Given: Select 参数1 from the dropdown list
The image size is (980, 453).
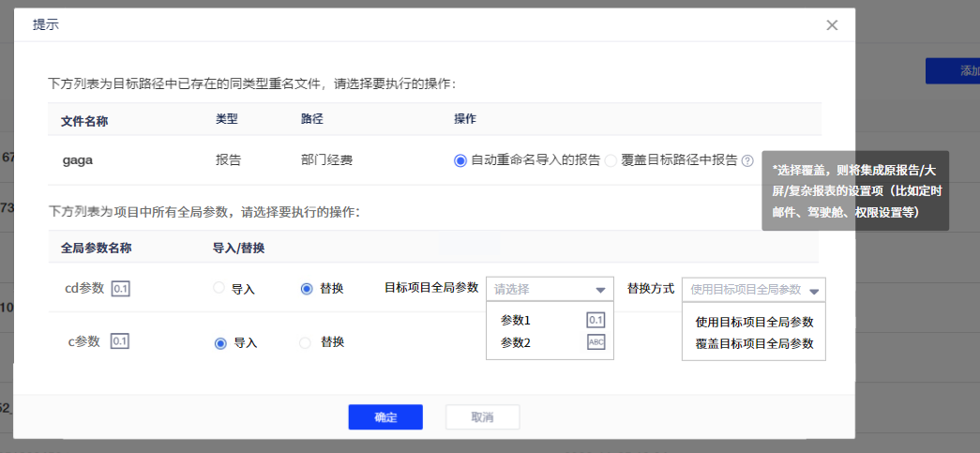Looking at the screenshot, I should point(516,321).
